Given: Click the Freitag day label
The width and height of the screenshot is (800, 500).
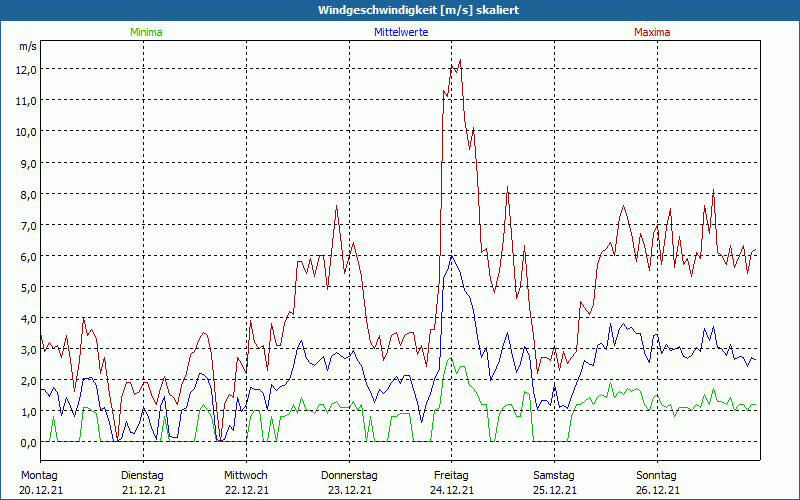Looking at the screenshot, I should coord(451,475).
